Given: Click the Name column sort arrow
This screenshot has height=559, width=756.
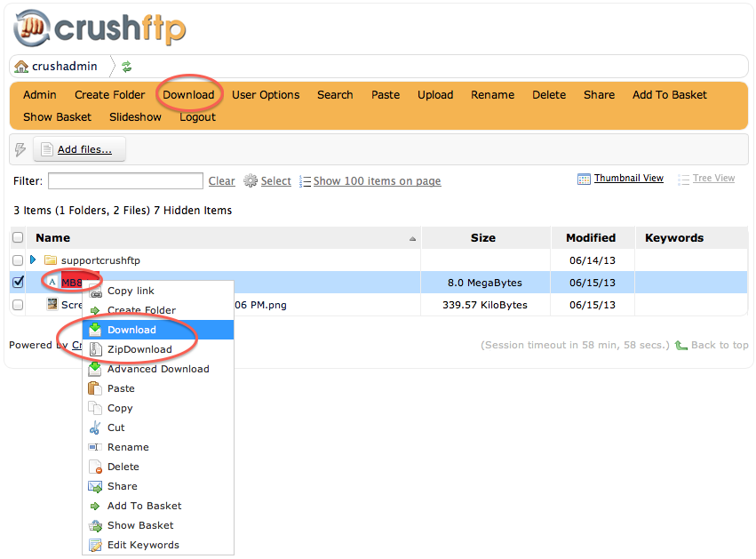Looking at the screenshot, I should [412, 239].
